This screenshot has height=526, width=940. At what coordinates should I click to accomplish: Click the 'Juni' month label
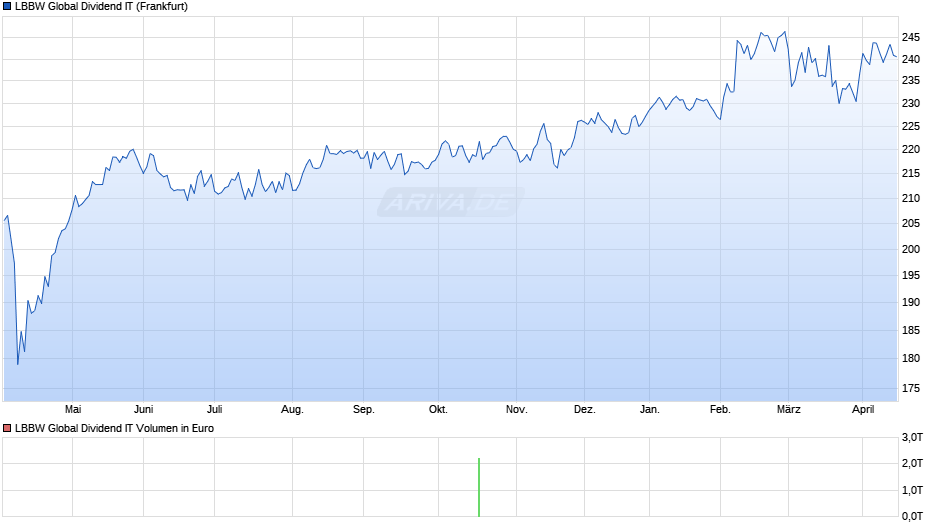pos(143,409)
